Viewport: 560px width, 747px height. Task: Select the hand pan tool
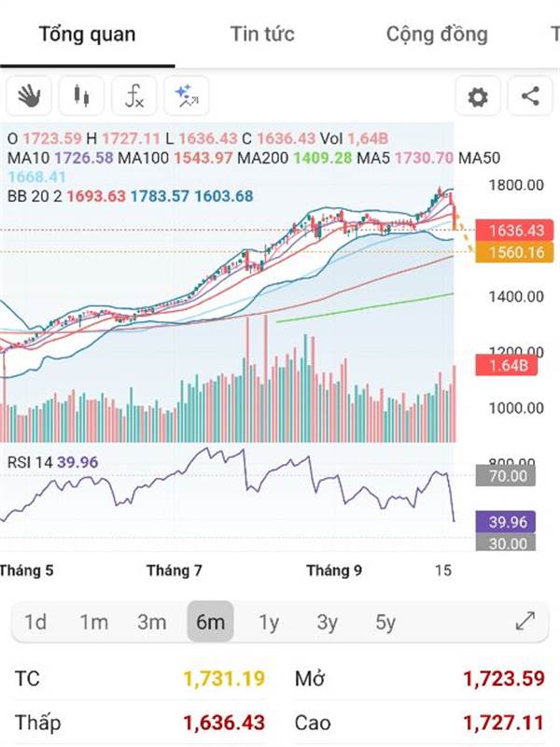tap(30, 95)
